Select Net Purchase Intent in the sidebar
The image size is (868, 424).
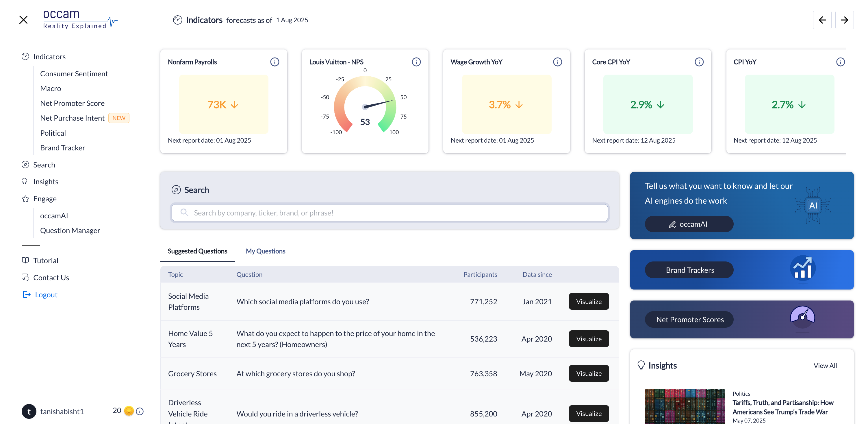point(72,118)
